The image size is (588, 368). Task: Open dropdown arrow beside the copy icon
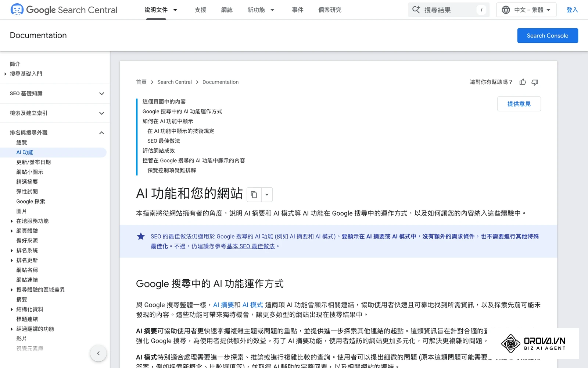(x=267, y=195)
